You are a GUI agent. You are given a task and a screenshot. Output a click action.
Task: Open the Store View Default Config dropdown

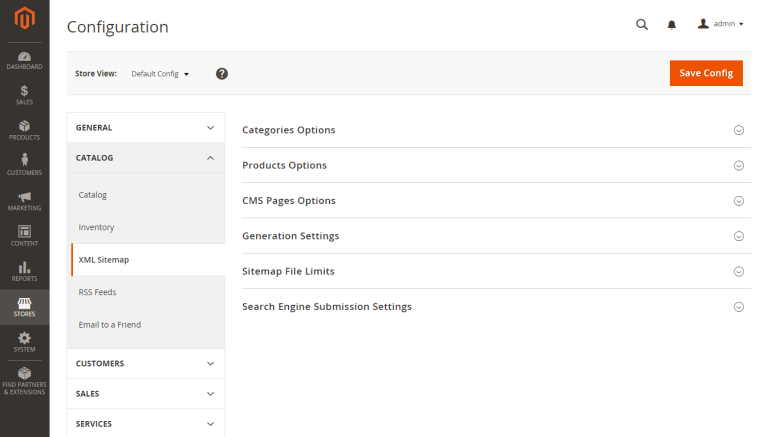click(160, 74)
